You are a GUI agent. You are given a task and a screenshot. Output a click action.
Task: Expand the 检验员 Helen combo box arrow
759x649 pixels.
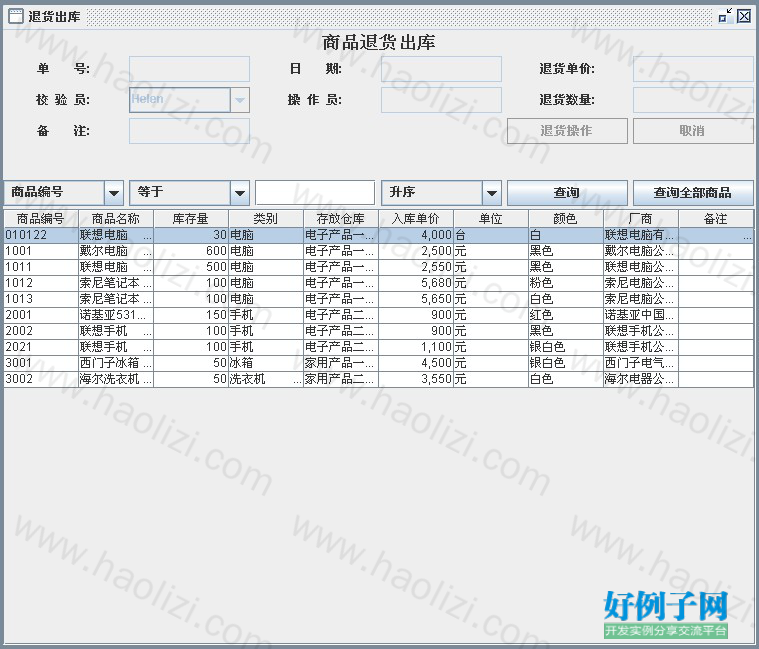[240, 100]
